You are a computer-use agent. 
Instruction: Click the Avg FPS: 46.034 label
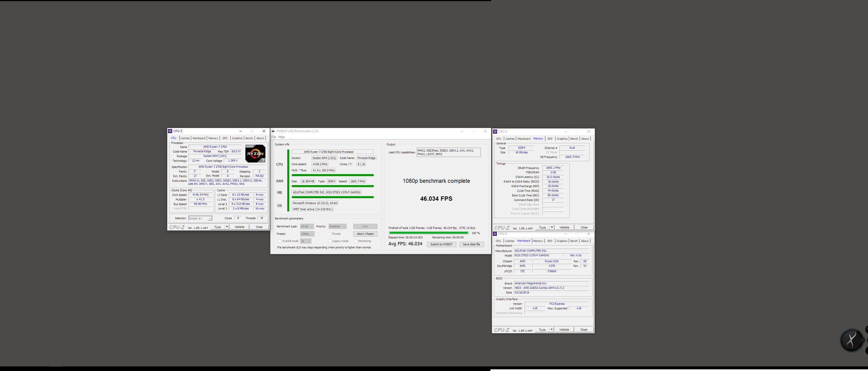click(x=406, y=244)
